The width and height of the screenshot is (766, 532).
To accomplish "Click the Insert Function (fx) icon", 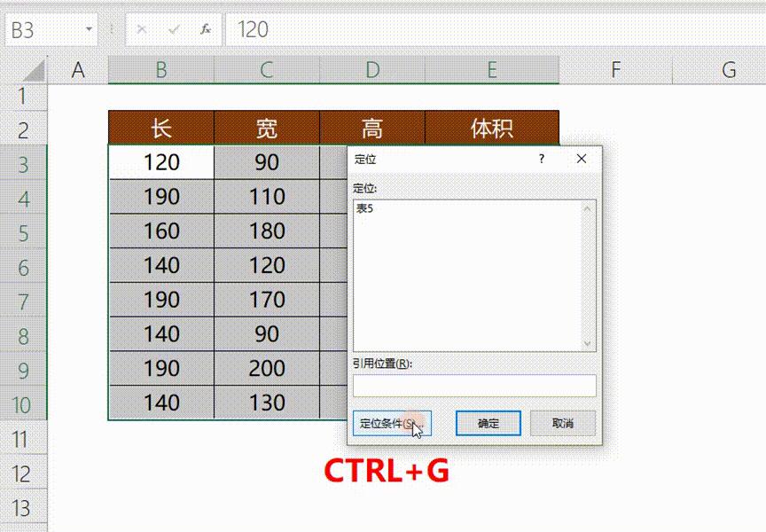I will (x=207, y=29).
